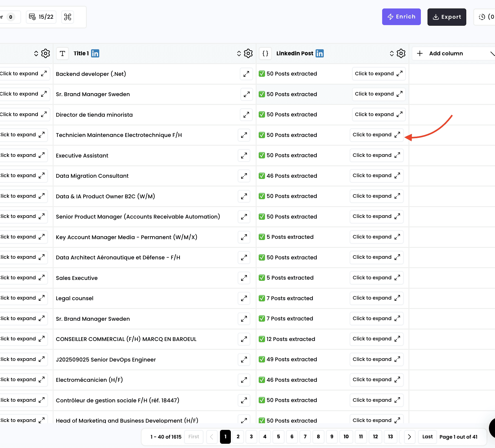
Task: Click the Export button
Action: click(x=447, y=17)
